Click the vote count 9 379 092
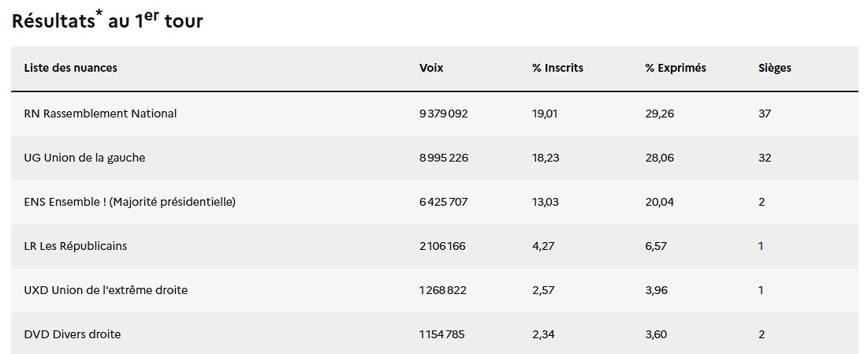The height and width of the screenshot is (354, 868). [443, 114]
